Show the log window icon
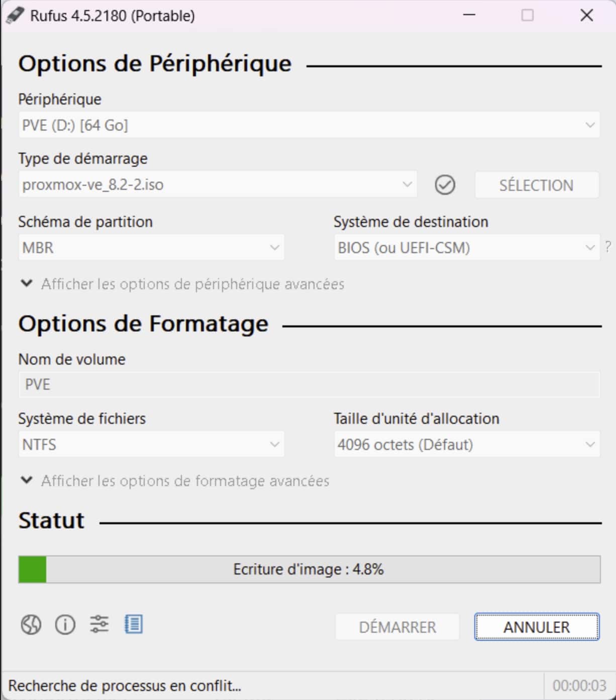 134,624
